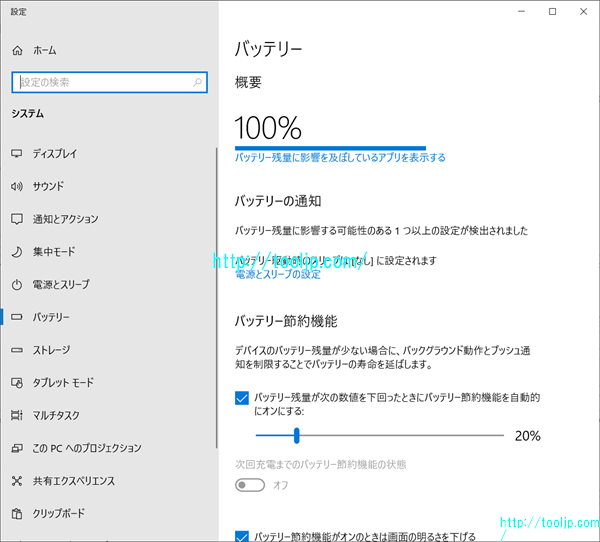
Task: Toggle lower screen brightness checkbox
Action: 242,537
